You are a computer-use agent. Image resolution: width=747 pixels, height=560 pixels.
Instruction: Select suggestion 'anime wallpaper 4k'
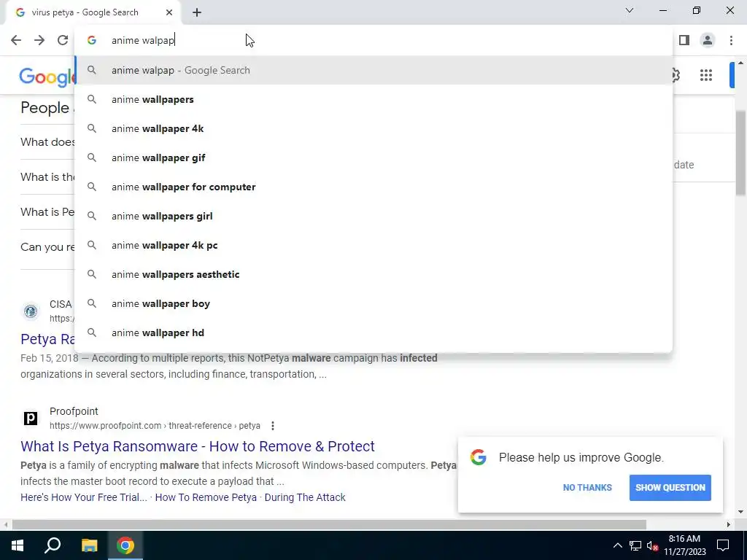[373, 128]
